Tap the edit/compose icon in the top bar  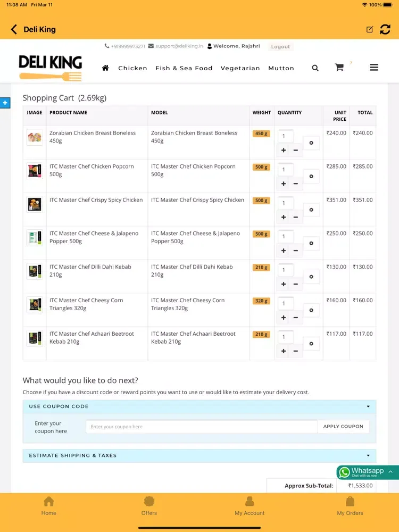370,29
